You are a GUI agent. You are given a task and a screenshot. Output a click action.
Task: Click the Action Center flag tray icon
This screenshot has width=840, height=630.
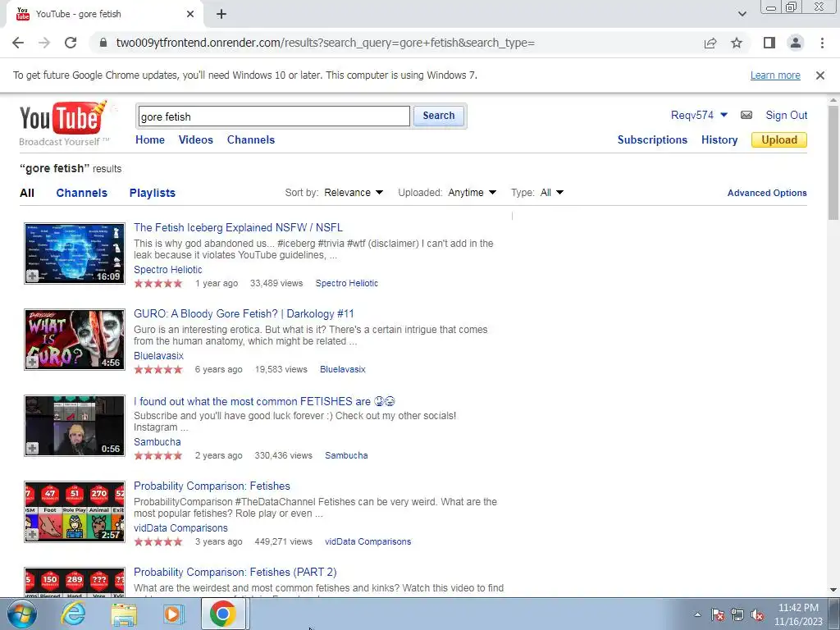(718, 614)
